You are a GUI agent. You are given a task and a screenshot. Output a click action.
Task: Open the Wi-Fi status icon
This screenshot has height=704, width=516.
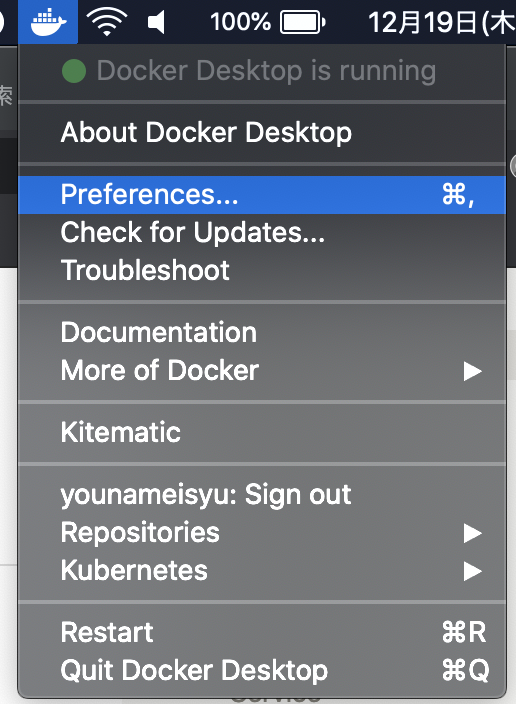tap(106, 22)
